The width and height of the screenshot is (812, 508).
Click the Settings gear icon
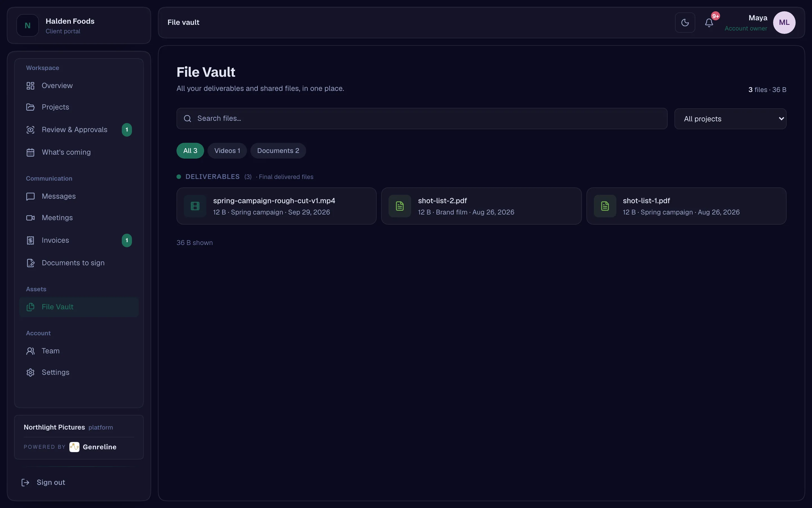[30, 372]
